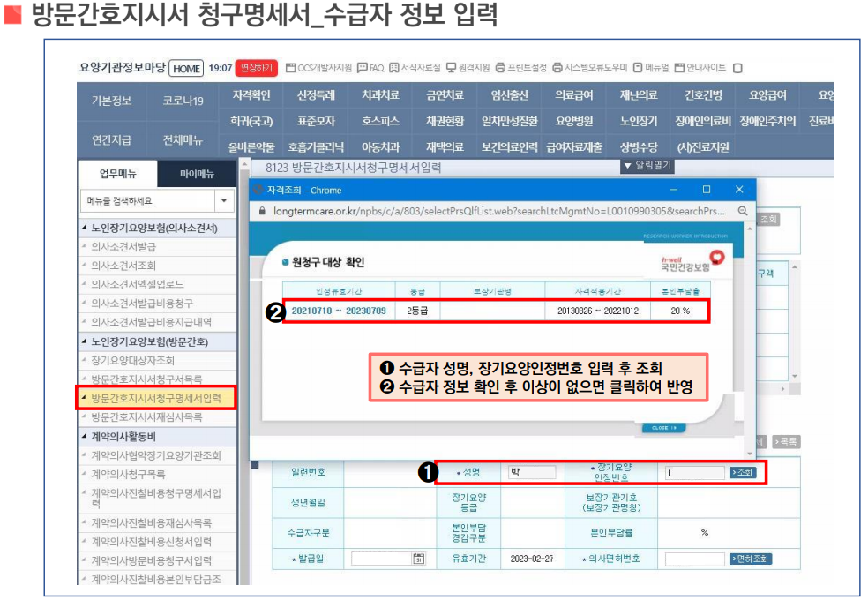Open the 전체메뉴 menu
The width and height of the screenshot is (868, 600).
point(183,140)
